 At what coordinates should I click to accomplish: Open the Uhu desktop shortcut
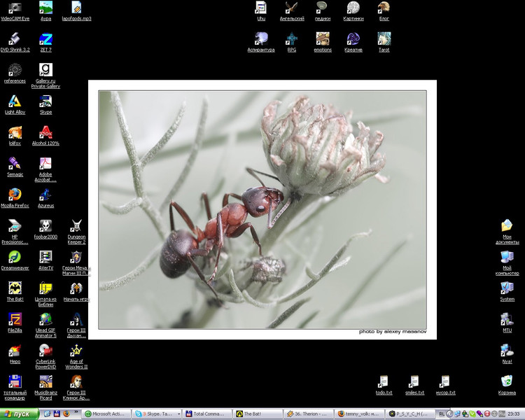coord(261,11)
